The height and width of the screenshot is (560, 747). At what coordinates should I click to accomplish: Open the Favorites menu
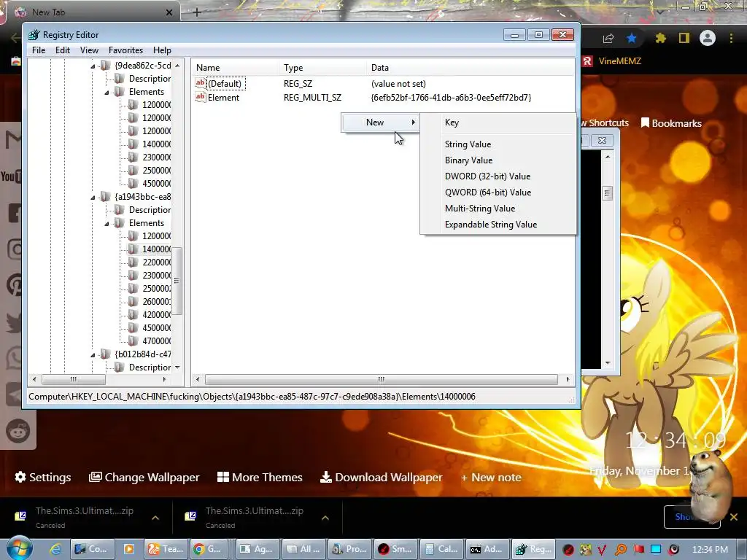click(125, 50)
